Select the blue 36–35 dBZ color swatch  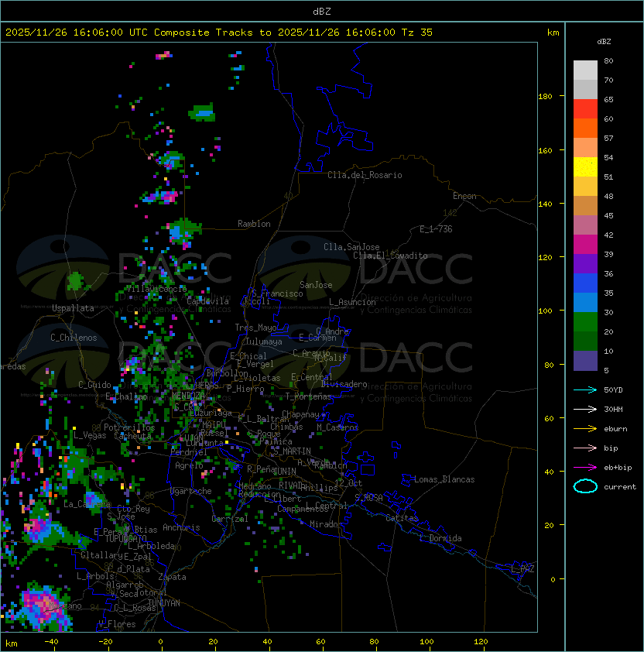[585, 283]
